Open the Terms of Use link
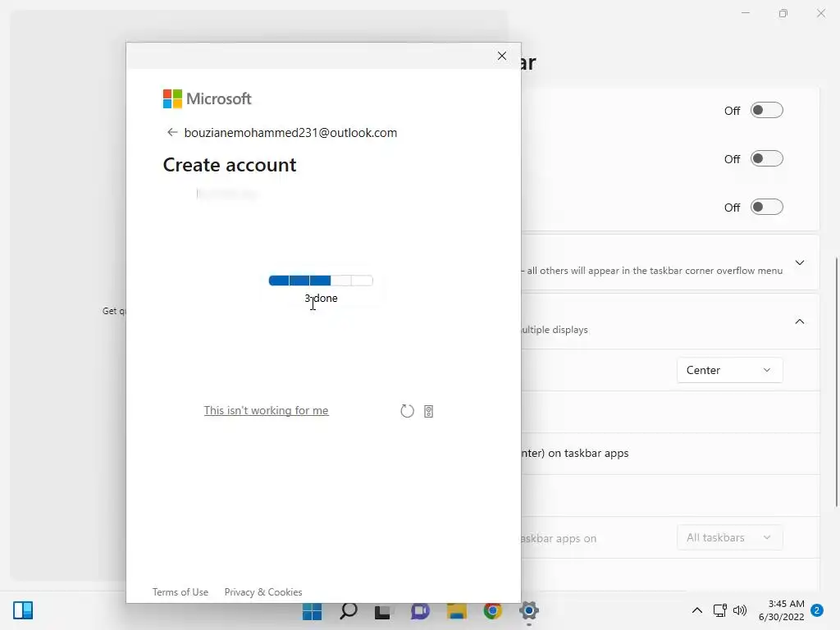840x630 pixels. tap(180, 592)
